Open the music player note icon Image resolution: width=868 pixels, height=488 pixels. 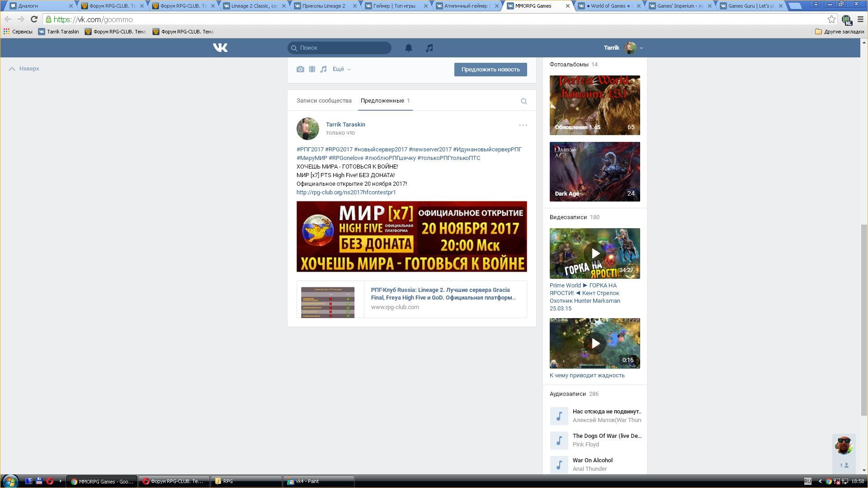(429, 48)
